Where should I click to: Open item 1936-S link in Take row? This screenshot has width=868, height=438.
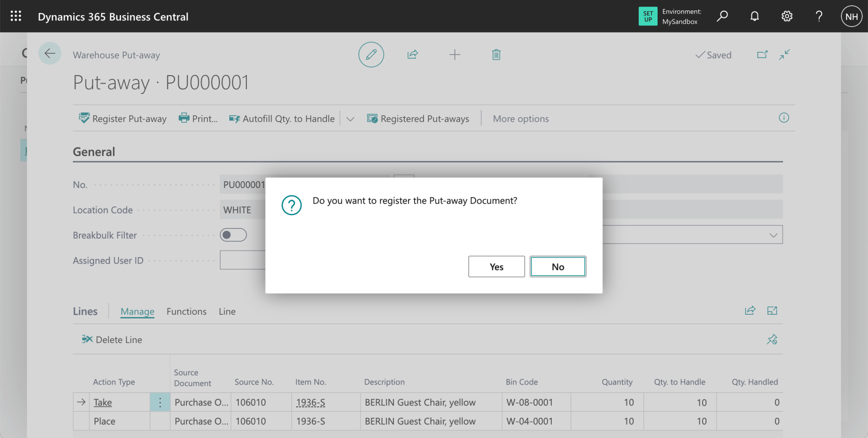[311, 402]
